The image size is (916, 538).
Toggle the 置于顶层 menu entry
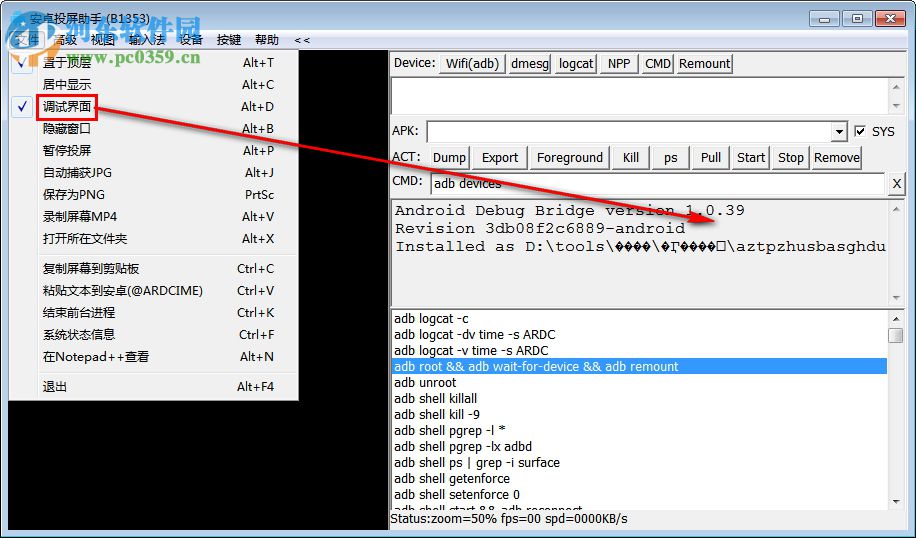pos(154,63)
